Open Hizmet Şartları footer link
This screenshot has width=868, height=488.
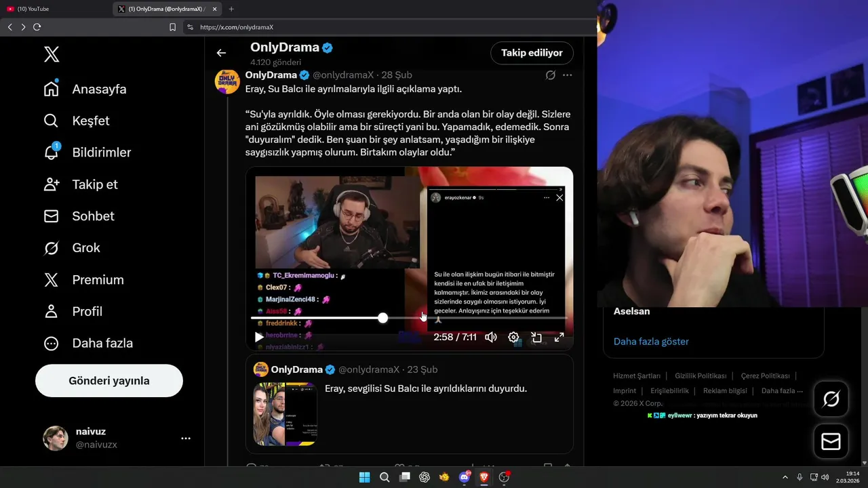point(636,375)
